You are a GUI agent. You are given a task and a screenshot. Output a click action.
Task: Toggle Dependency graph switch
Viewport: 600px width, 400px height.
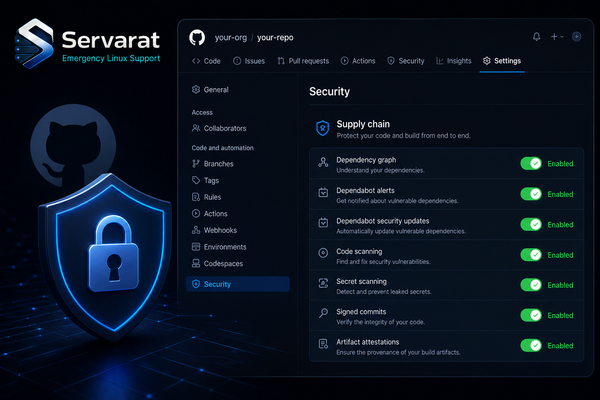[x=531, y=163]
